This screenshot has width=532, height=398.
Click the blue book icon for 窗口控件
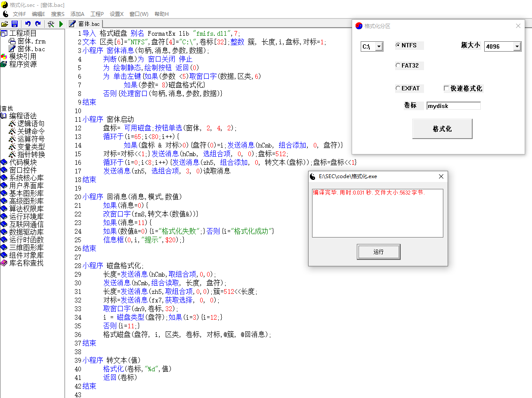[4, 170]
